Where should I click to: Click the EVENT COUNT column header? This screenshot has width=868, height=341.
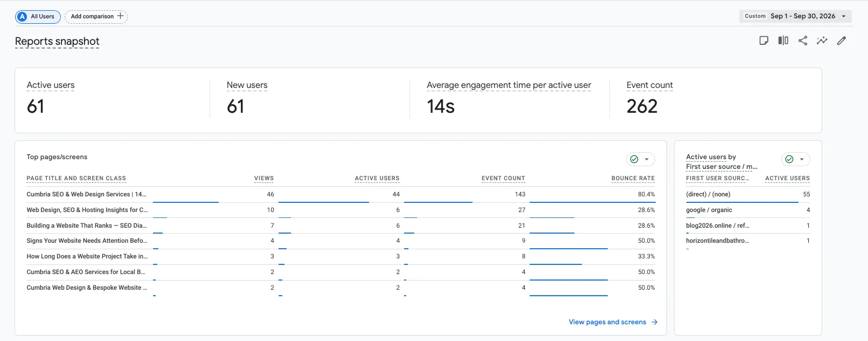pos(503,179)
